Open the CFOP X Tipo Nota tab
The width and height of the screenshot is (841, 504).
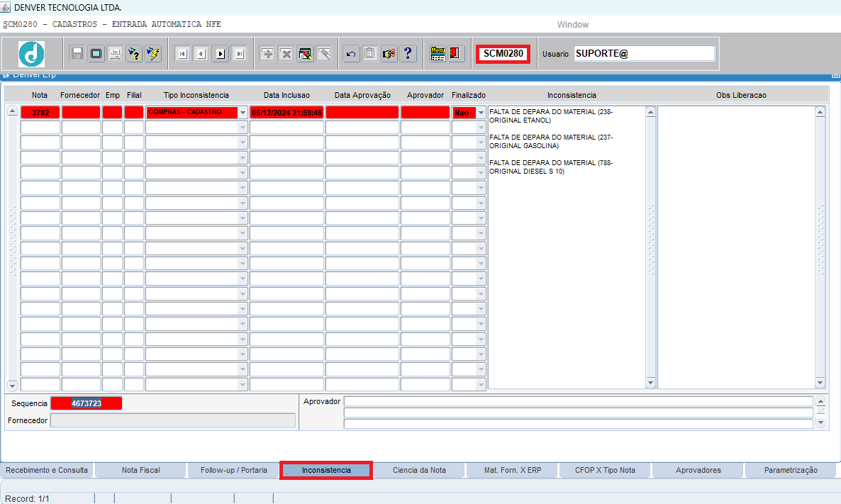[605, 470]
